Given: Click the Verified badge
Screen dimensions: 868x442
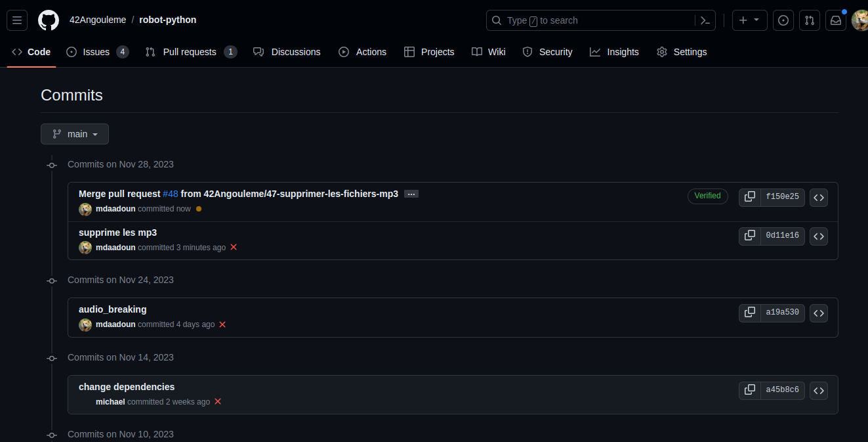Looking at the screenshot, I should tap(708, 196).
